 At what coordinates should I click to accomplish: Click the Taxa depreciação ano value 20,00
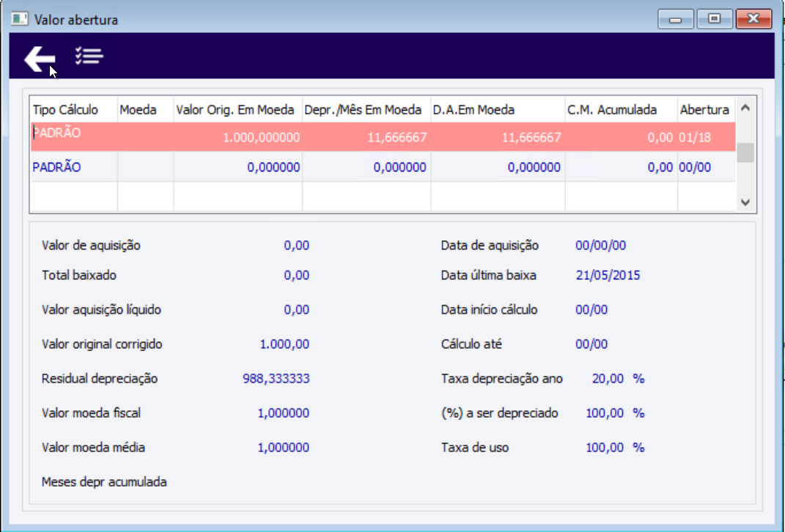click(x=608, y=378)
